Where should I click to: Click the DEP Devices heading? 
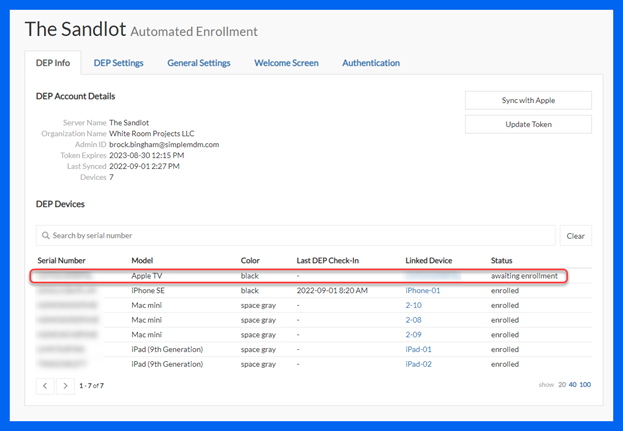[x=60, y=204]
